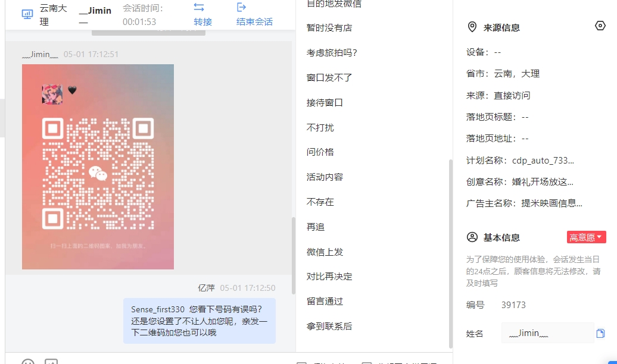
Task: Click the 落地页地址 row
Action: pyautogui.click(x=497, y=139)
